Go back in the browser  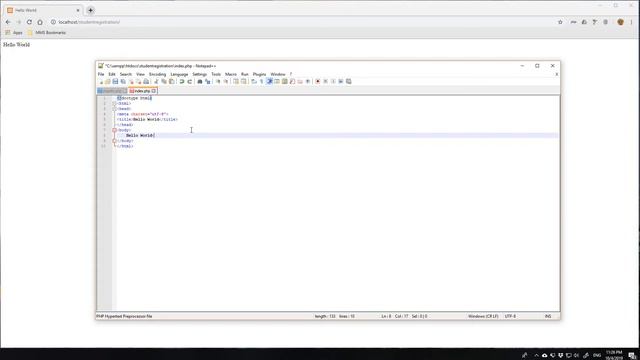tap(8, 22)
